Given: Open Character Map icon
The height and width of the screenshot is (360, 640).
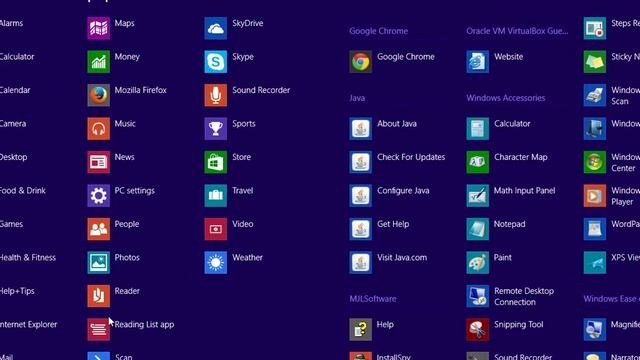Looking at the screenshot, I should tap(478, 162).
